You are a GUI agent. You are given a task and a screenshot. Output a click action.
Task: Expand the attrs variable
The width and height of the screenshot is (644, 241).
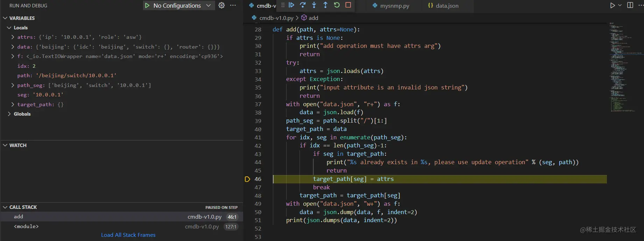click(13, 37)
